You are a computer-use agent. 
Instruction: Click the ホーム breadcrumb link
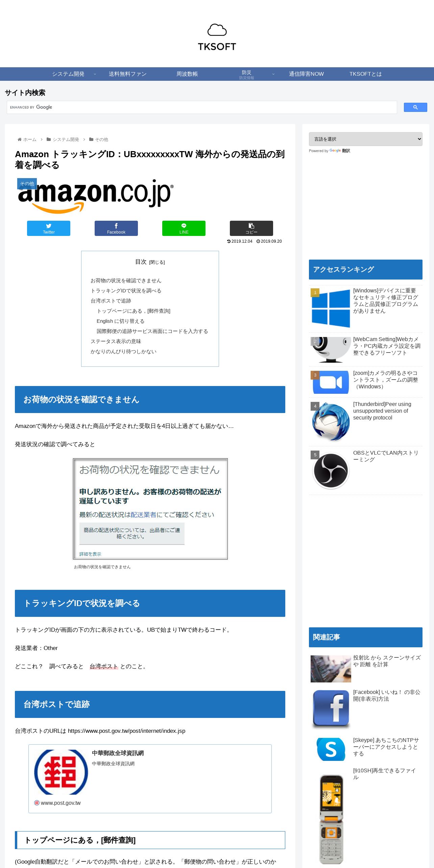[30, 139]
